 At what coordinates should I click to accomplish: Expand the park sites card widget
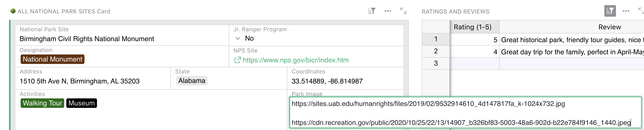(x=403, y=11)
